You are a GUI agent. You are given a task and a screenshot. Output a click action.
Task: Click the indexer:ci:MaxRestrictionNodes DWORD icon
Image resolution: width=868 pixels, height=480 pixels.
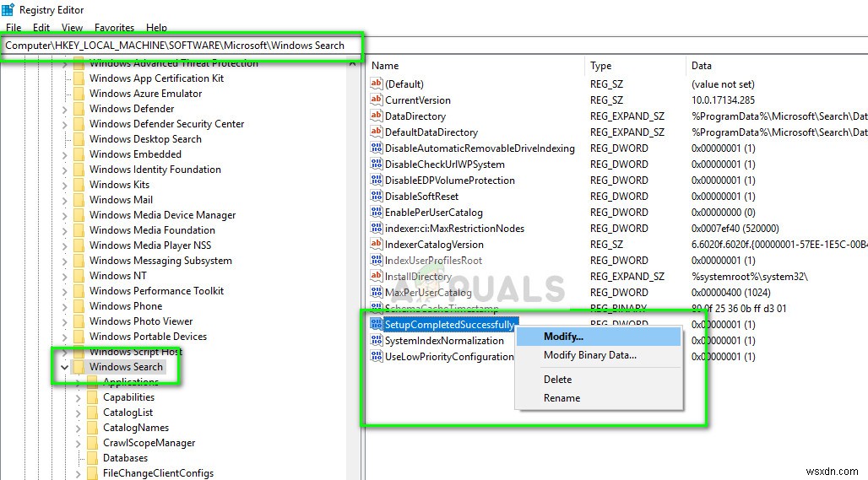coord(377,228)
